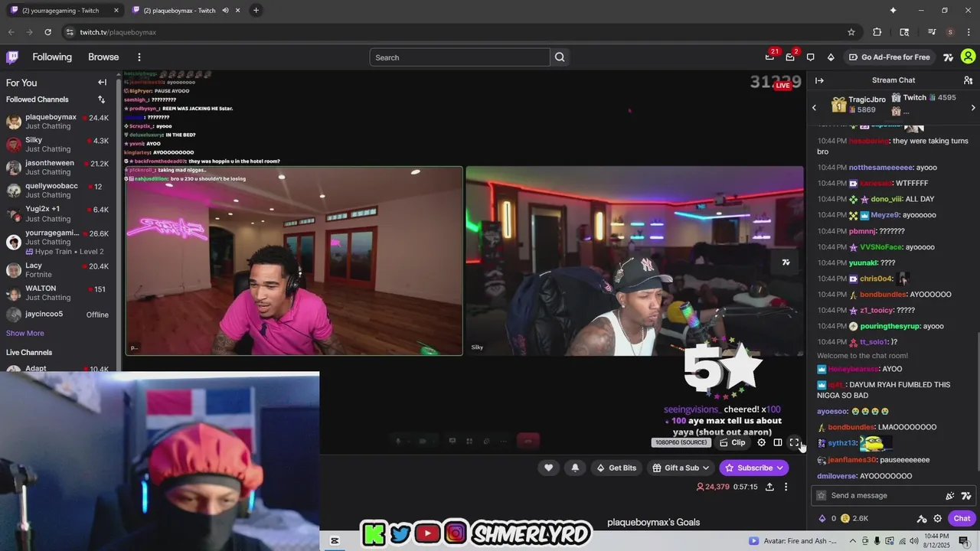Click the Get Bits button under the video
980x551 pixels.
(616, 468)
